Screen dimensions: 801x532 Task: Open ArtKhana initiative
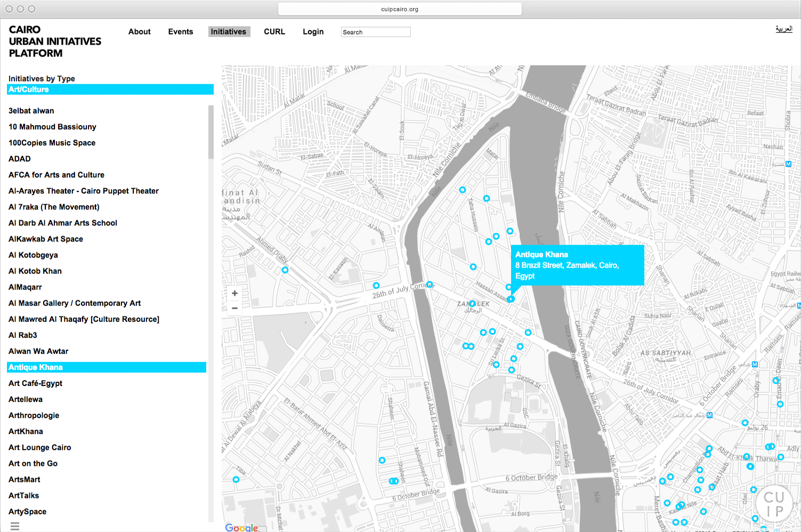26,431
